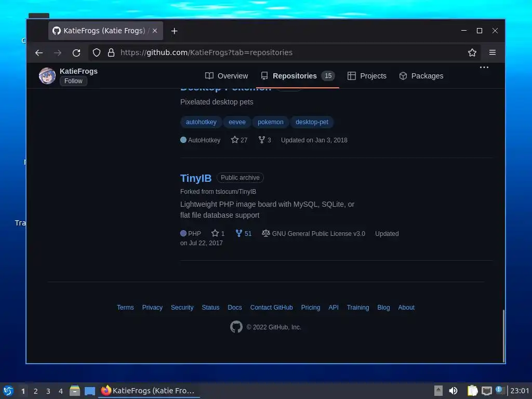The width and height of the screenshot is (532, 399).
Task: Open the TinyIB repository
Action: [x=196, y=178]
